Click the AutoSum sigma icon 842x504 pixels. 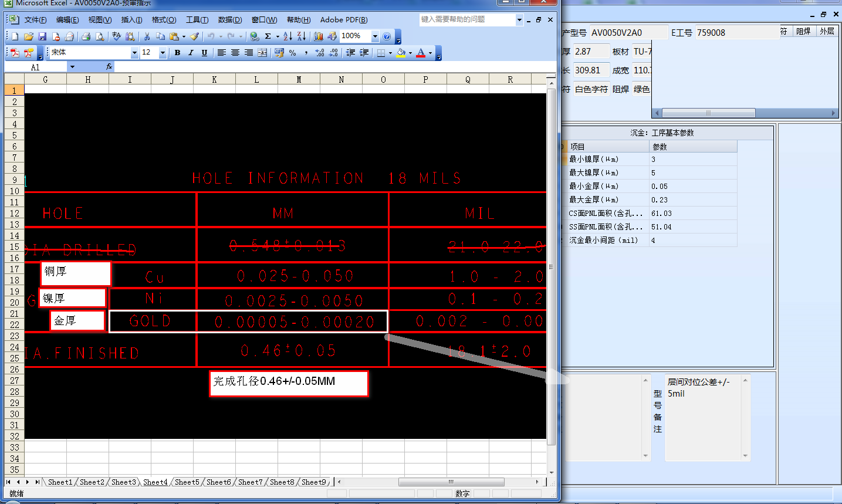click(x=268, y=36)
